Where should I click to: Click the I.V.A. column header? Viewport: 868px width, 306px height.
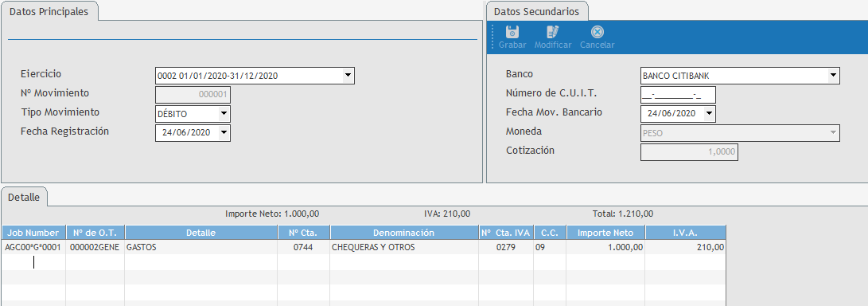tap(685, 233)
